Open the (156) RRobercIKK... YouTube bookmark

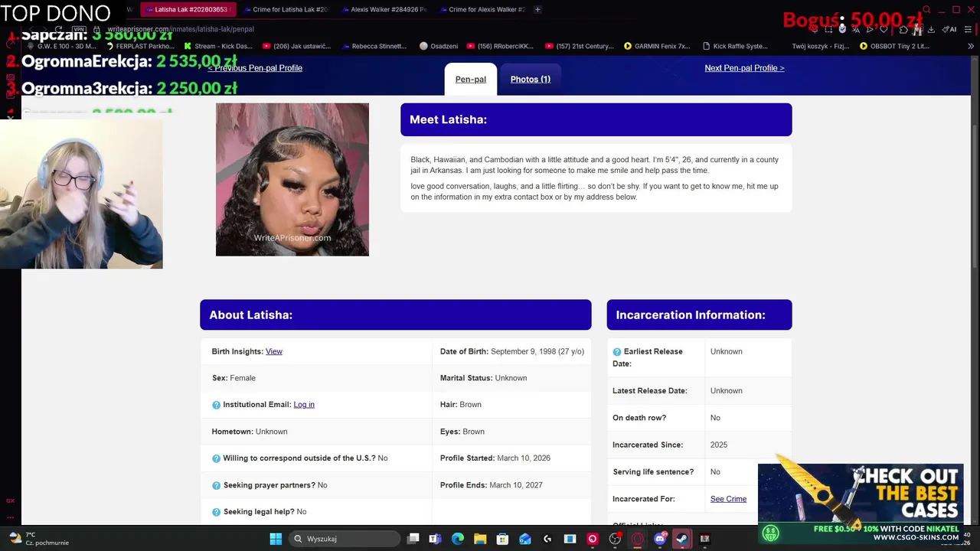(501, 46)
